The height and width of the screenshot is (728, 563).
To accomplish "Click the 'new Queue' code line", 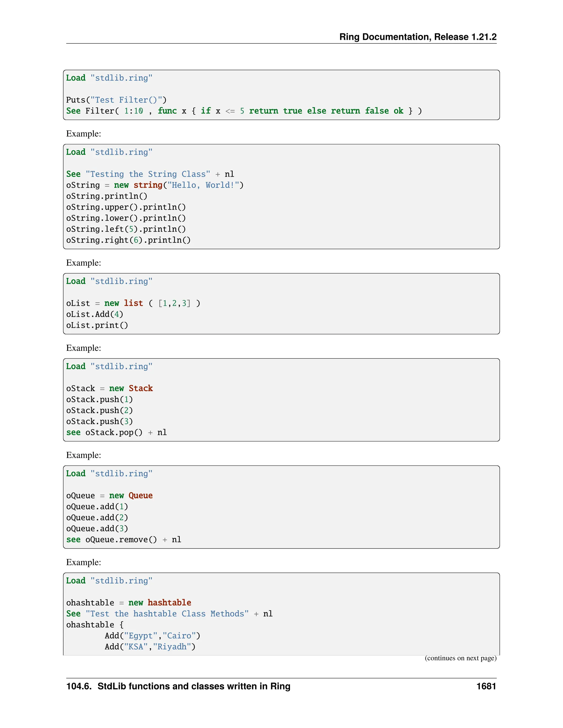I will coord(109,495).
